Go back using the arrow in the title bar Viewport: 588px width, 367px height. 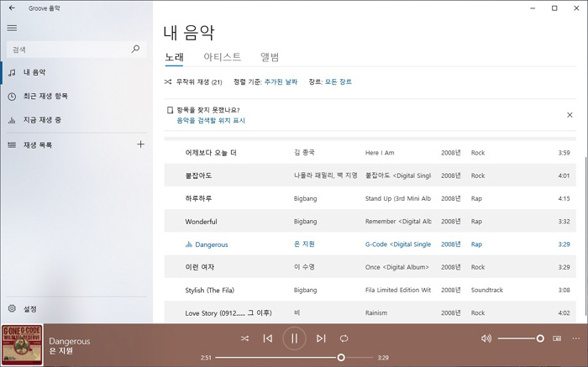[12, 8]
